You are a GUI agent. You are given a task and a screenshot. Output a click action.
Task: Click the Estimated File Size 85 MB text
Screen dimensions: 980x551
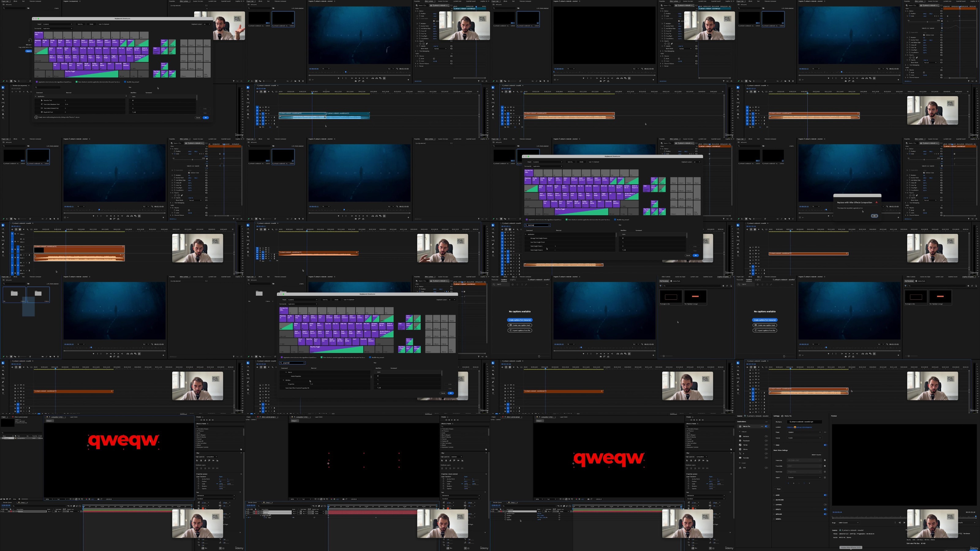[916, 544]
